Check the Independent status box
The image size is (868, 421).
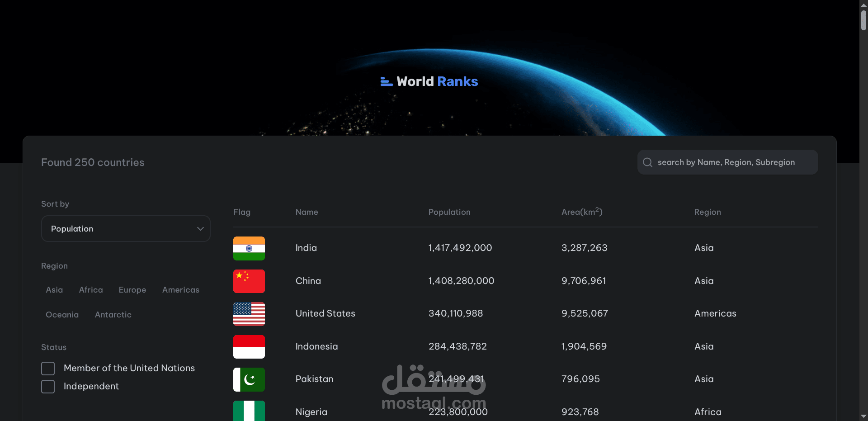coord(48,387)
